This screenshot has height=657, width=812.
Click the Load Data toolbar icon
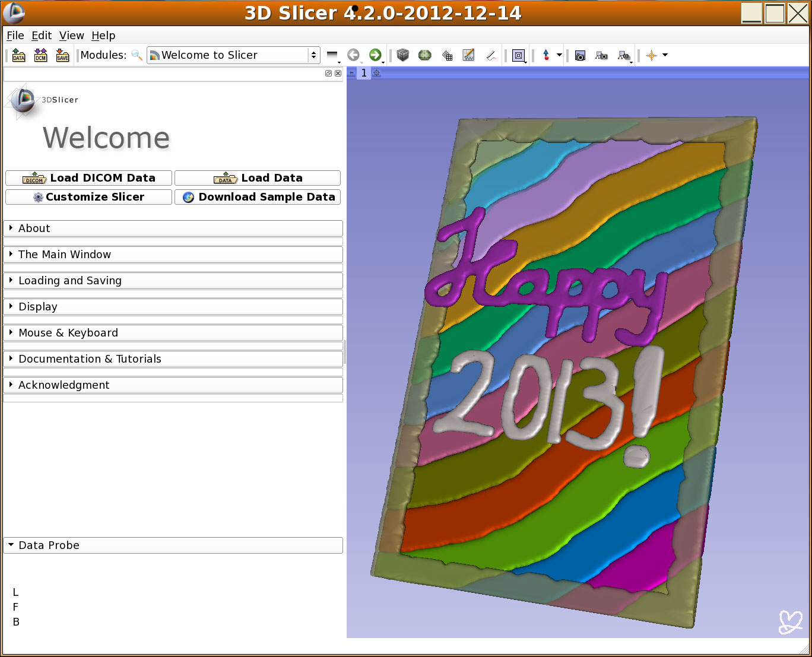click(x=18, y=55)
